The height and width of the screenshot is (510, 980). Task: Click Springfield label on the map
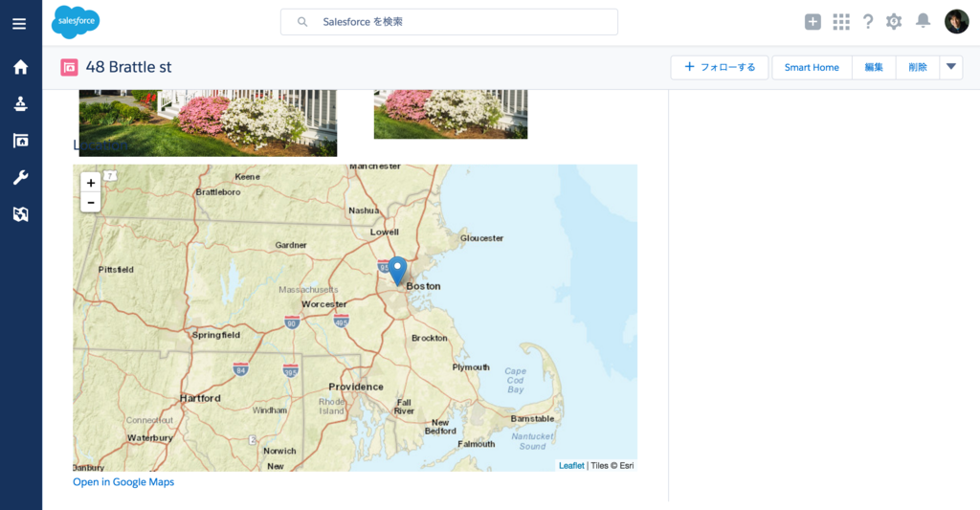pos(216,335)
